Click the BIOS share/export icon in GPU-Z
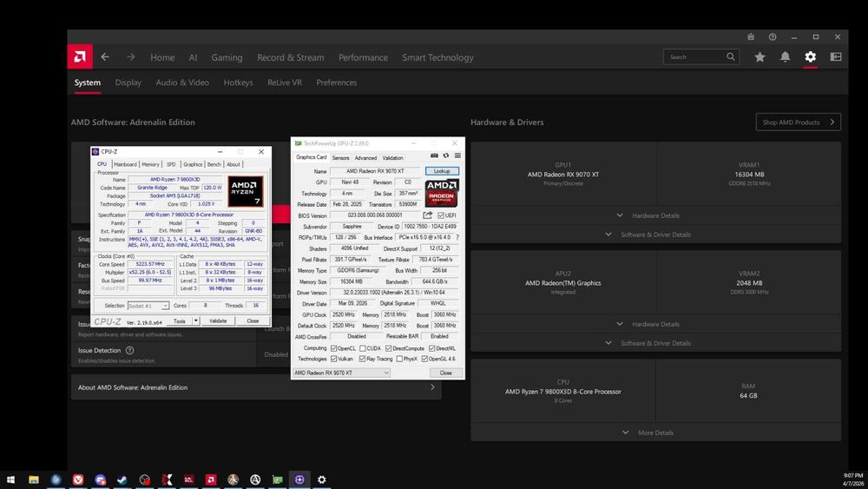Image resolution: width=868 pixels, height=489 pixels. 427,215
